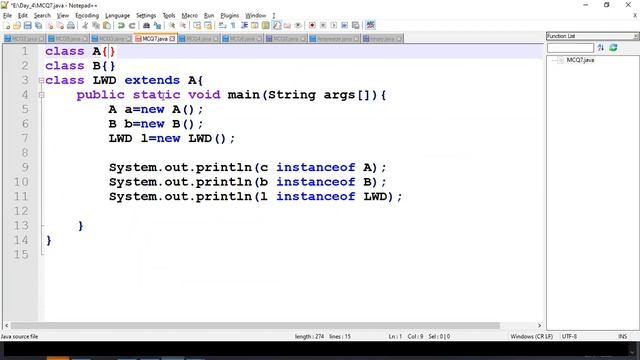Click the ABC spell check icon
640x360 pixels.
tap(370, 25)
